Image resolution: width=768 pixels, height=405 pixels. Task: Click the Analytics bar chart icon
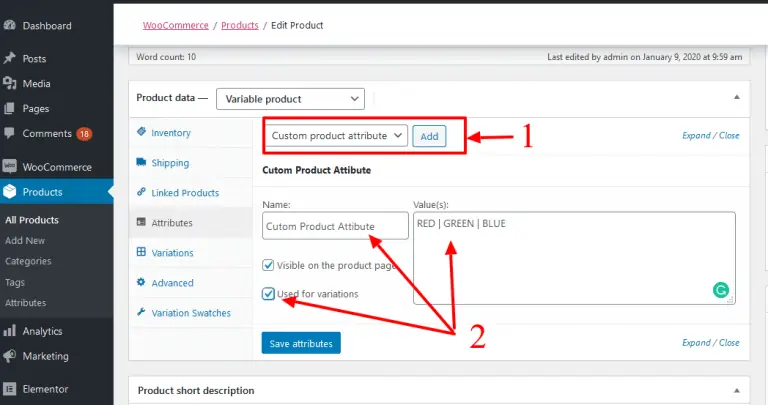[x=9, y=331]
